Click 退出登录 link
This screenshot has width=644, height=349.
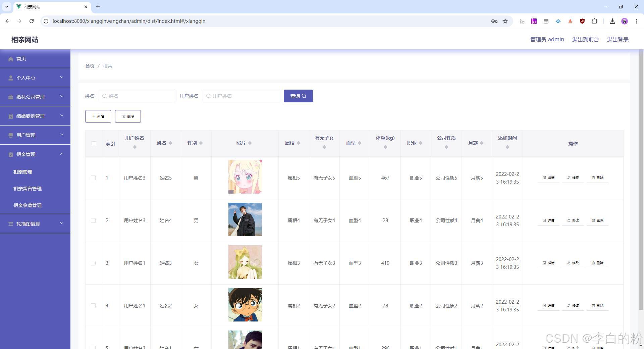click(618, 40)
